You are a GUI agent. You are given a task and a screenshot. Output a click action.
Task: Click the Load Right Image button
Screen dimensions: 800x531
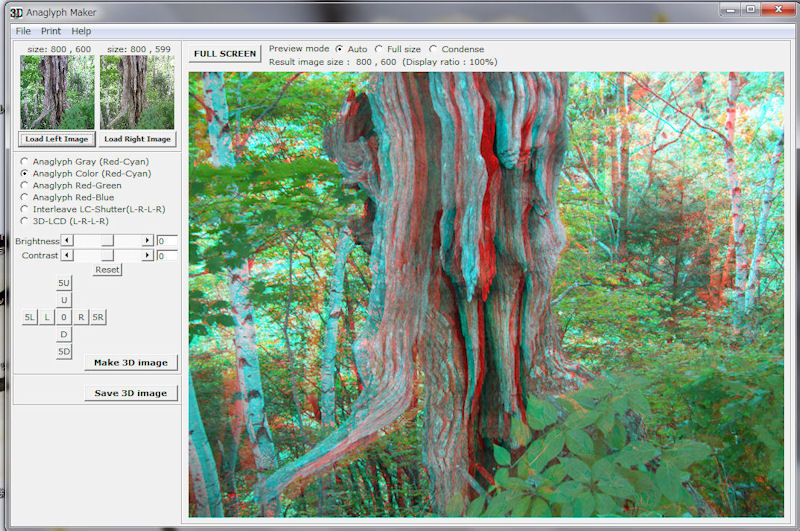pos(137,139)
